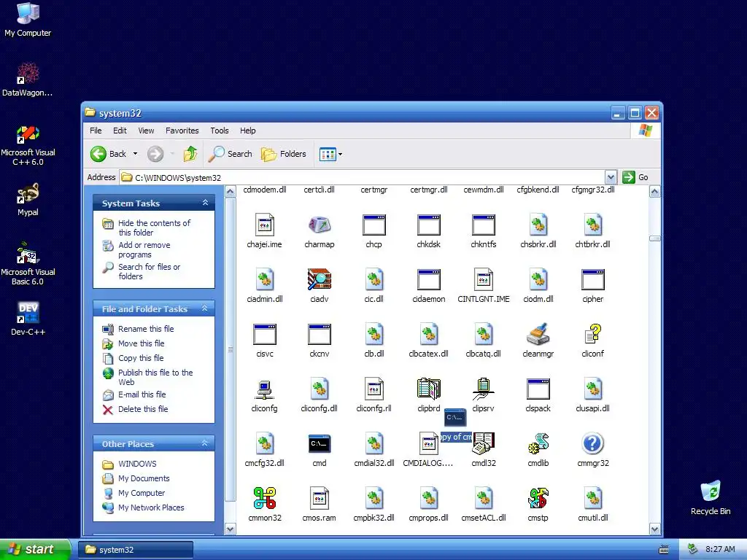Viewport: 747px width, 560px height.
Task: Select the cmmgr32 question mark icon
Action: click(592, 443)
